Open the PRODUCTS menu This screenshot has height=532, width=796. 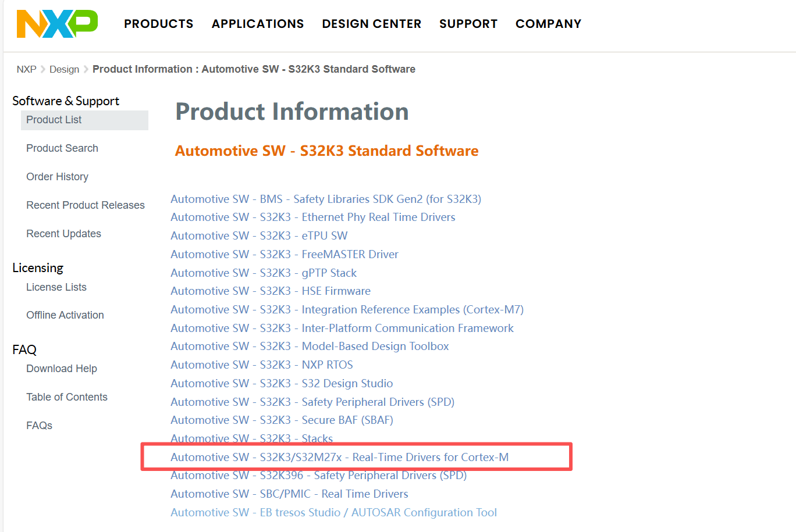158,24
